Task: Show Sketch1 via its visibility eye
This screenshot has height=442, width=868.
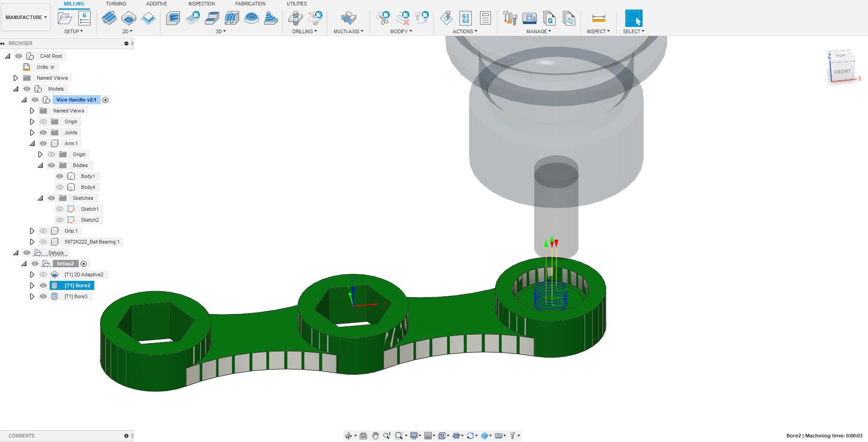Action: [60, 209]
